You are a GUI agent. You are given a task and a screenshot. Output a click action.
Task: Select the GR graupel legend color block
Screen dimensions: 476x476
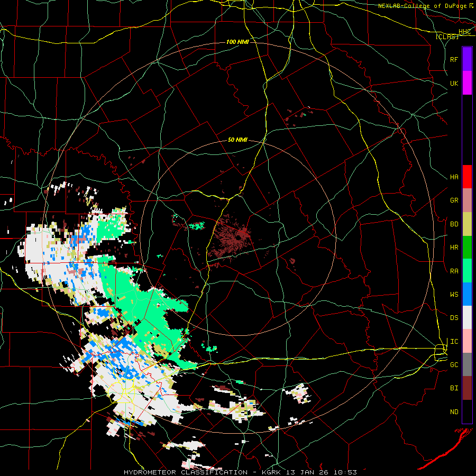(467, 200)
